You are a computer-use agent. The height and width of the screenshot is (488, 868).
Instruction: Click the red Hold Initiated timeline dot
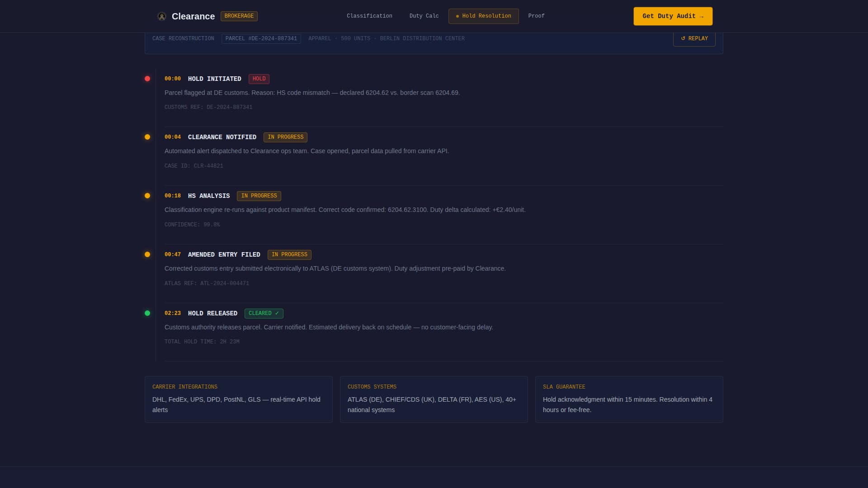147,79
